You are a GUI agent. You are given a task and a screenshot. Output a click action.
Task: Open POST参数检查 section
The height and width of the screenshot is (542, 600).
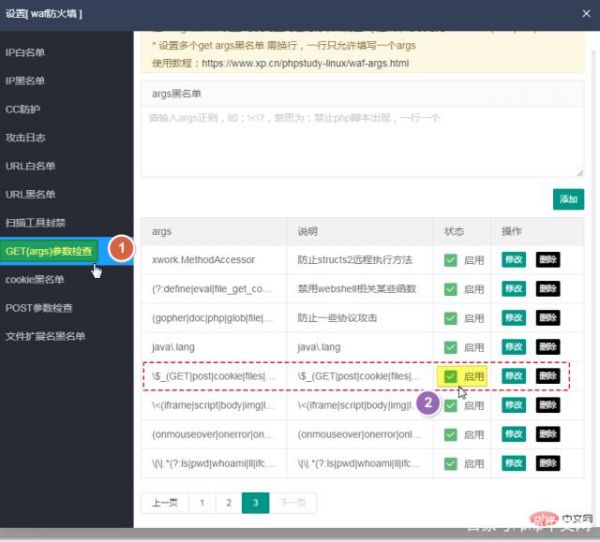coord(39,308)
